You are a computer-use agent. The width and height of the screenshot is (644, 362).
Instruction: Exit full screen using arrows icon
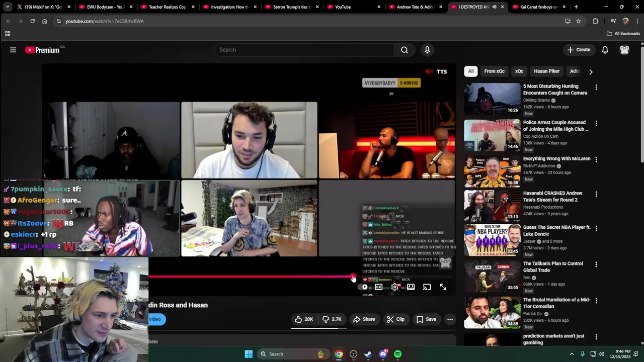tap(443, 287)
